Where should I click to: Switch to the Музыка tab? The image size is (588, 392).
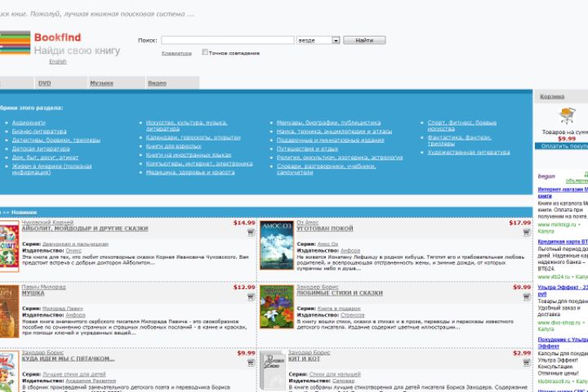tap(101, 83)
